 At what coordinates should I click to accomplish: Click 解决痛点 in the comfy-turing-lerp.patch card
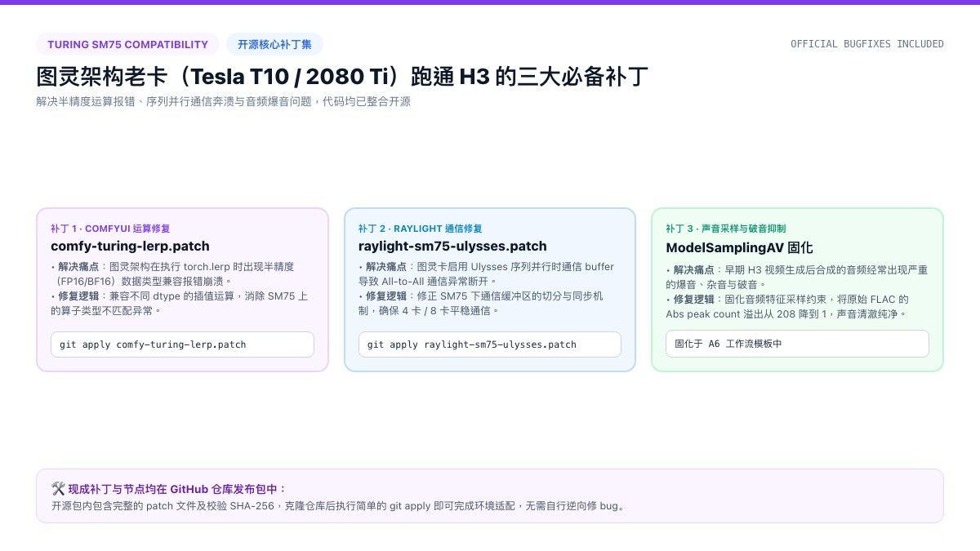coord(79,267)
